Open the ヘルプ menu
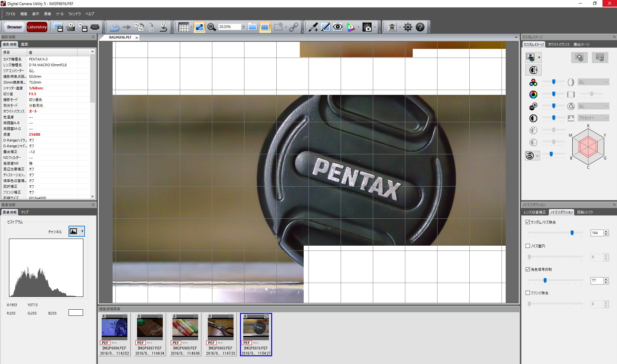617x364 pixels. coord(90,14)
